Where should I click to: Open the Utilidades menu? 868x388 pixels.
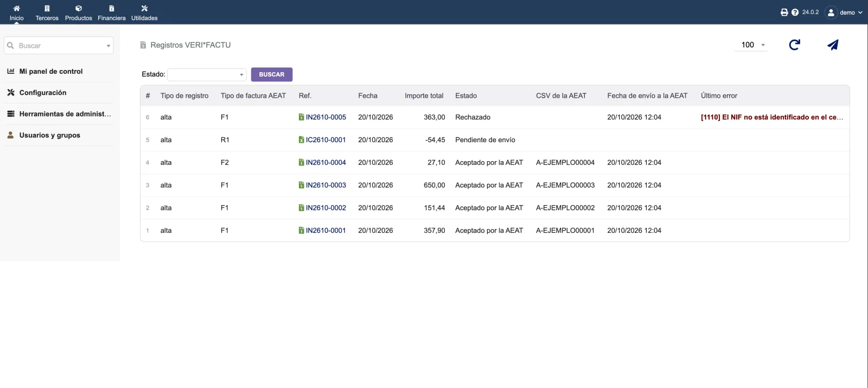144,13
